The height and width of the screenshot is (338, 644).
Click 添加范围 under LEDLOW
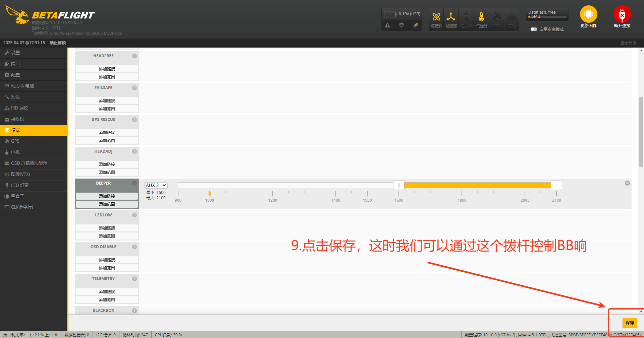coord(107,236)
